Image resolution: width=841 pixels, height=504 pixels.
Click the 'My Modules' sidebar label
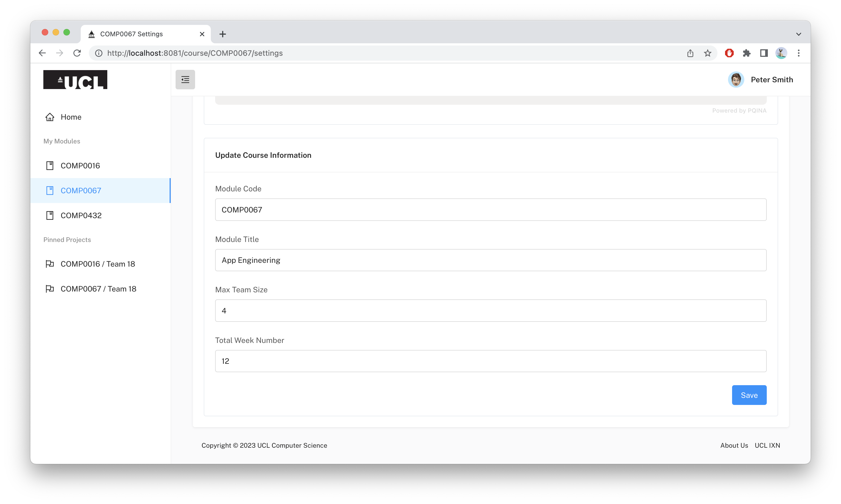(62, 141)
